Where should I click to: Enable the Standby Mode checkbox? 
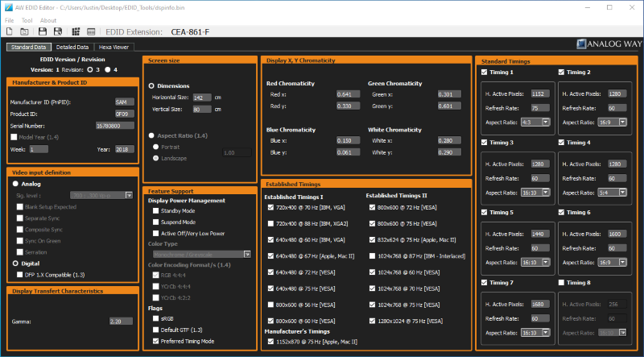click(x=155, y=210)
